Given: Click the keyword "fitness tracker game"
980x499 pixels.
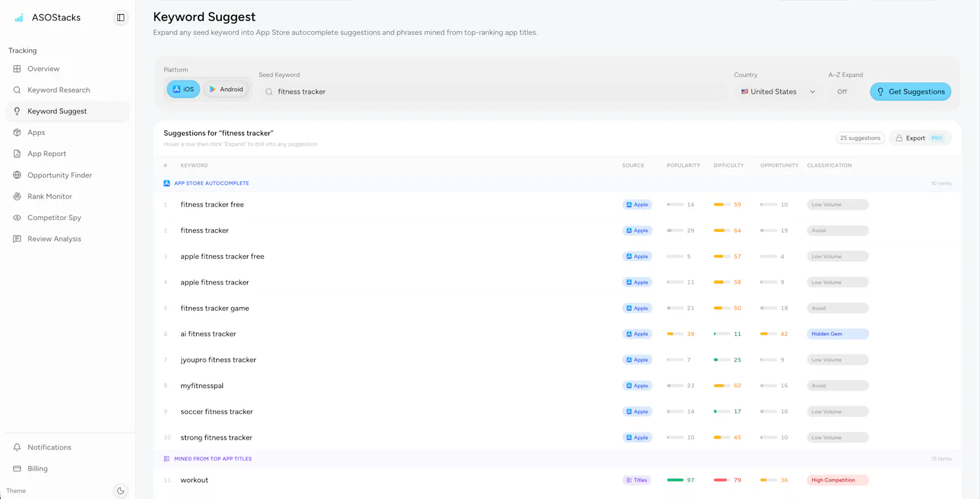Looking at the screenshot, I should 214,308.
